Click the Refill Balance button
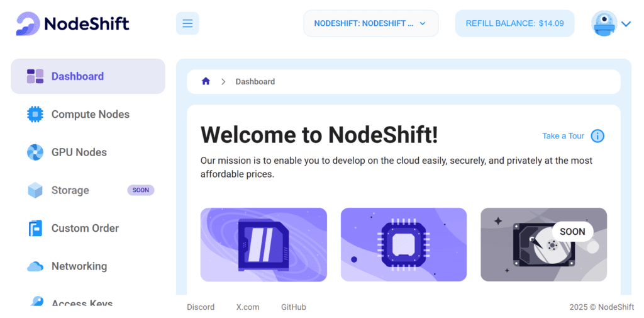 coord(514,24)
